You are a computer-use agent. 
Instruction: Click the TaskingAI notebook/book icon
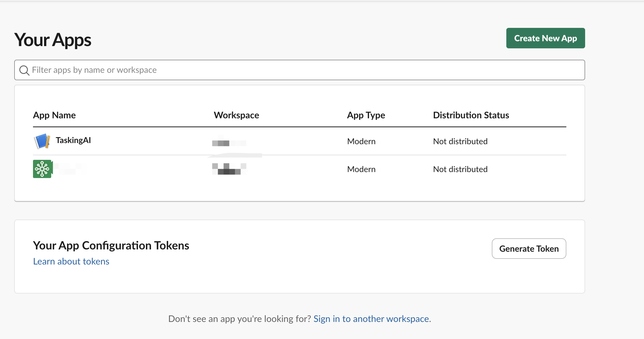[x=43, y=140]
